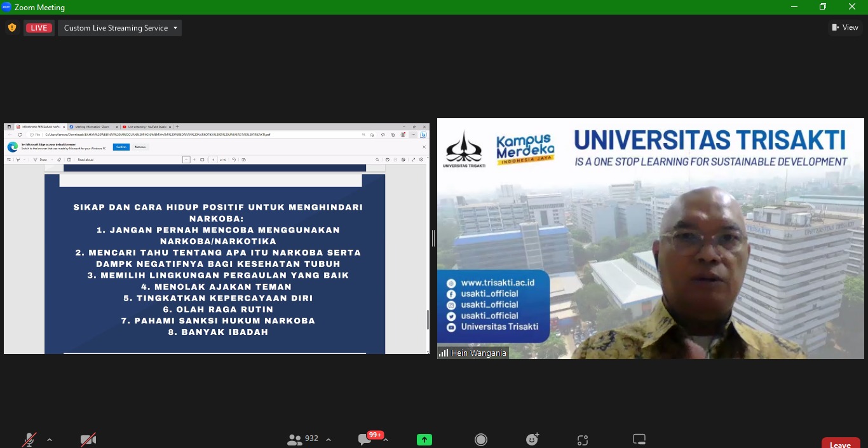Open the meeting encryption shield info

coord(11,28)
